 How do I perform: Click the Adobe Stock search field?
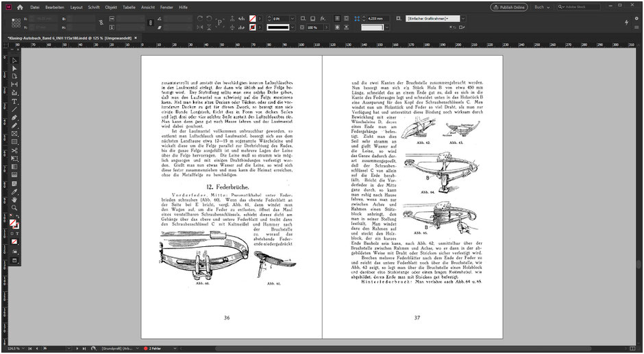click(x=579, y=8)
